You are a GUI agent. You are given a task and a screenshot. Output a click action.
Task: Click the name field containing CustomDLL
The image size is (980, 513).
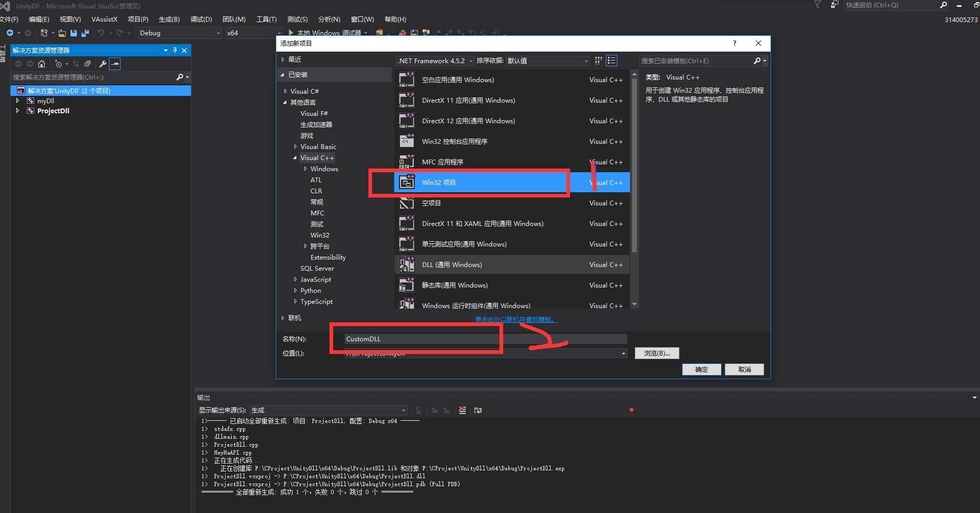(x=485, y=339)
